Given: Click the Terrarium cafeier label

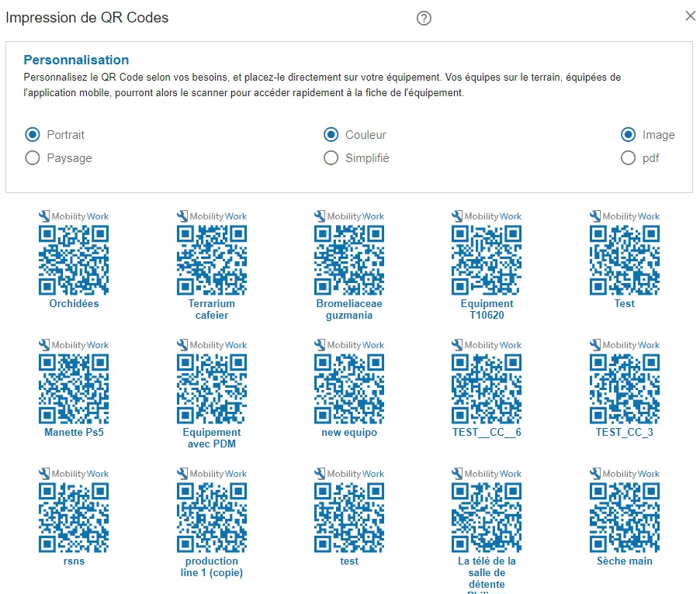Looking at the screenshot, I should [x=212, y=309].
